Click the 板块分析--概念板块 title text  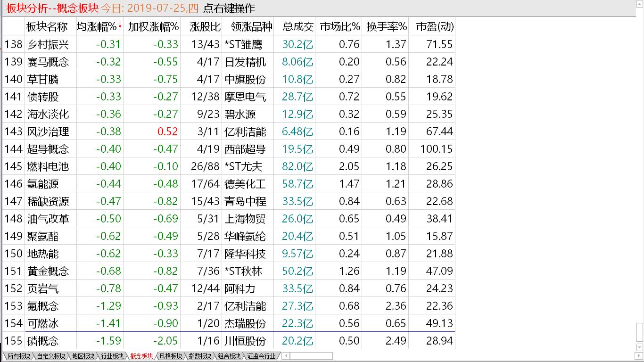pyautogui.click(x=52, y=8)
